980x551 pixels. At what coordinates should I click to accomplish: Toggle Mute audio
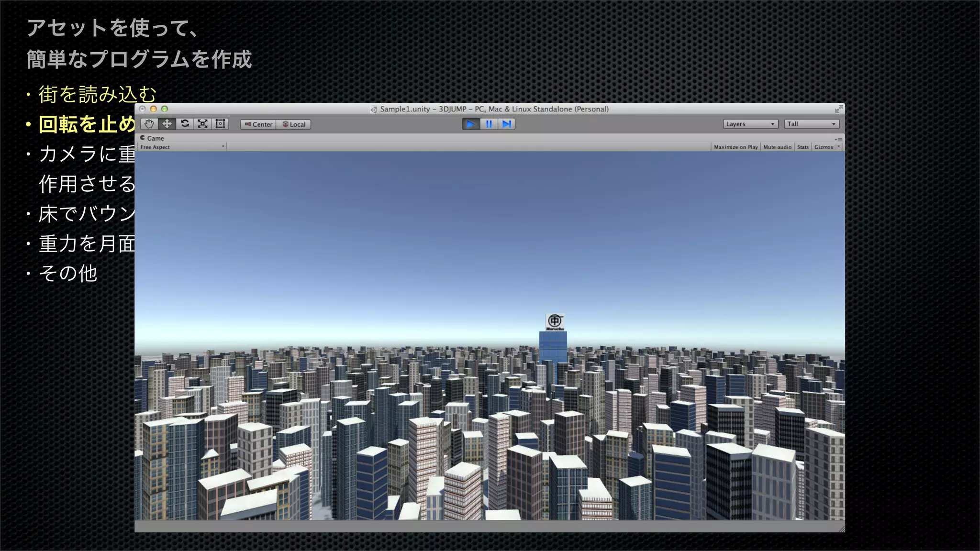coord(777,147)
